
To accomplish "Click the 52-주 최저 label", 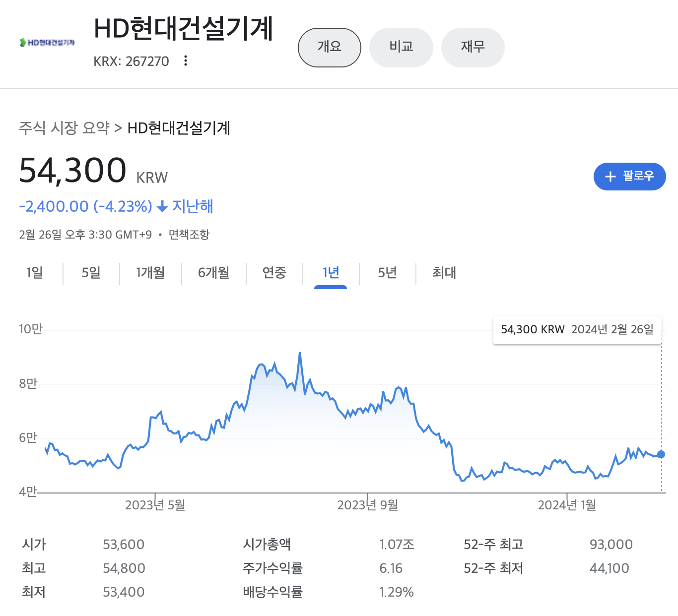I will [494, 568].
